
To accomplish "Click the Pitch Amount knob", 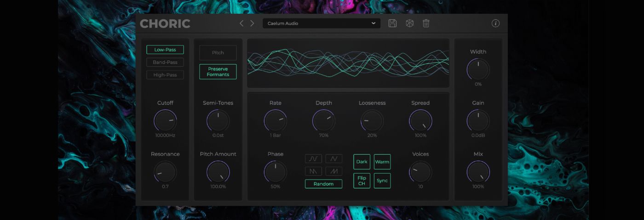I will tap(218, 172).
